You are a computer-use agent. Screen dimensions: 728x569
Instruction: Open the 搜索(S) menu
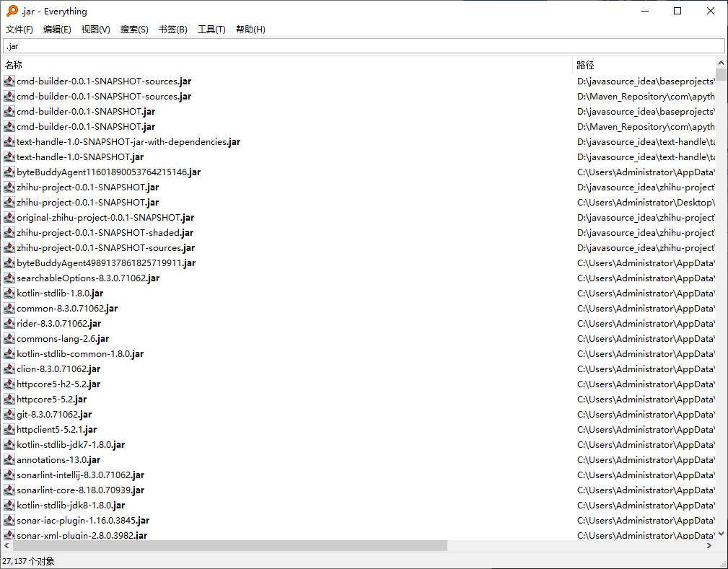pos(134,30)
